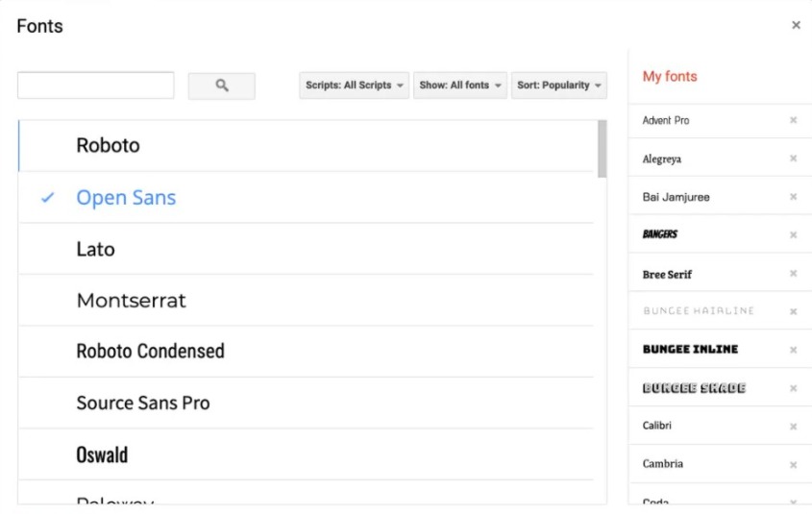Remove Alegreya from My fonts list
812x514 pixels.
point(793,159)
